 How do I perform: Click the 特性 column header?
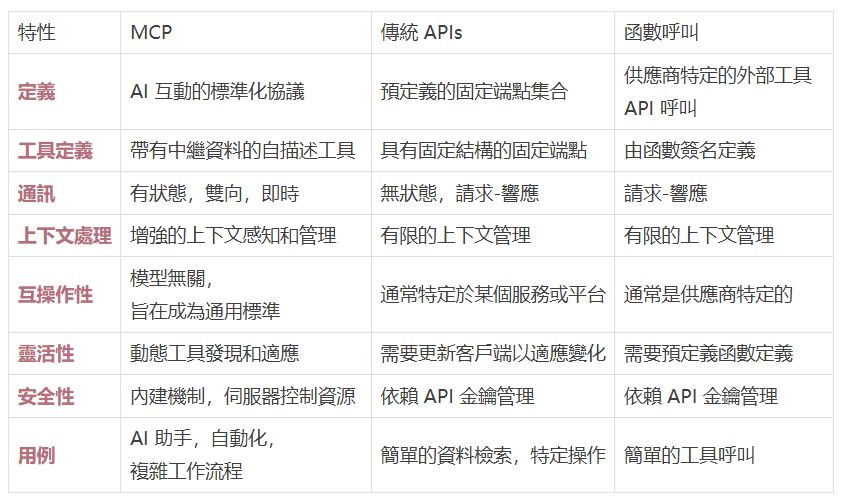(x=37, y=33)
